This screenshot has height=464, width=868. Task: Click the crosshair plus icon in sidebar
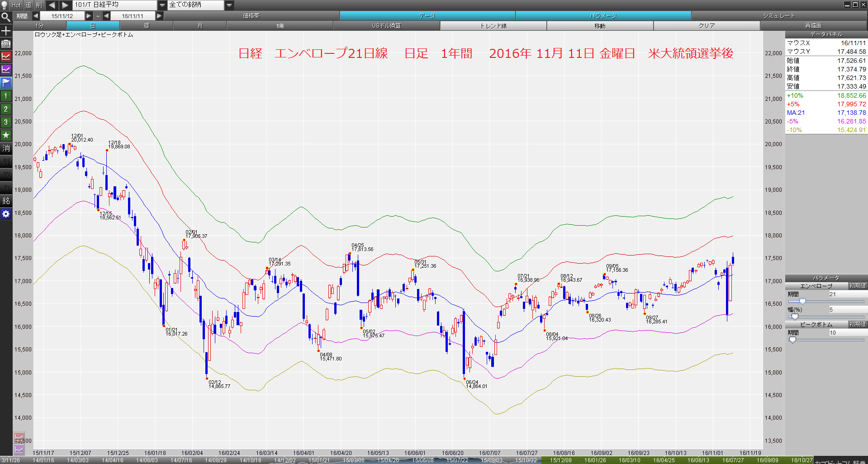point(6,31)
